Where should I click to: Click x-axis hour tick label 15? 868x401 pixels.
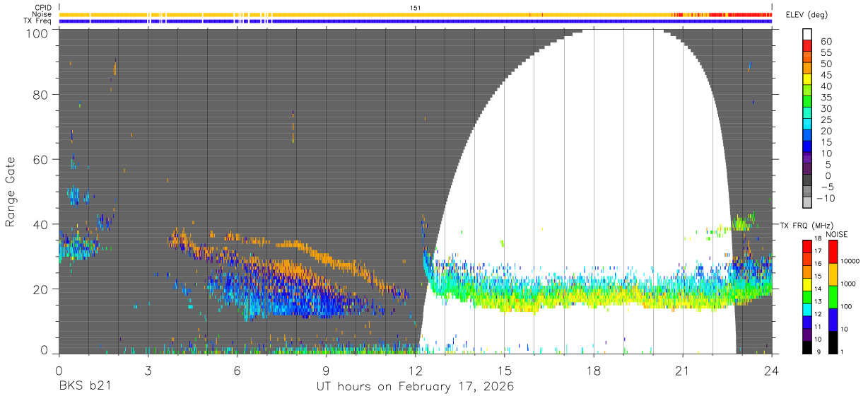pyautogui.click(x=504, y=370)
